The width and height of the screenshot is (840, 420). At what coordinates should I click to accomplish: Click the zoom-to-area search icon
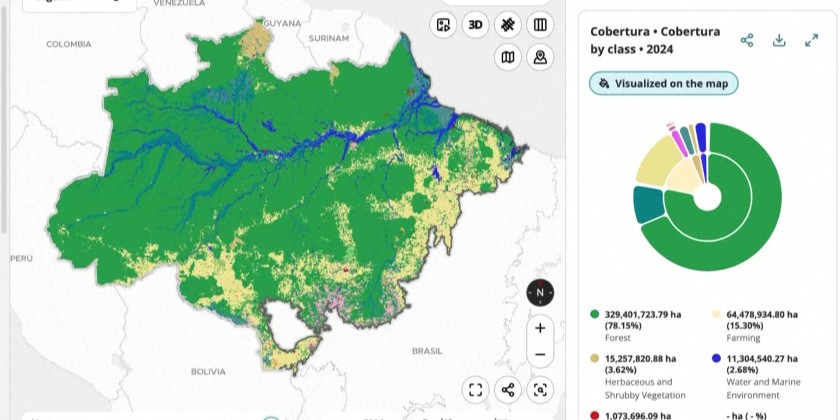point(540,390)
